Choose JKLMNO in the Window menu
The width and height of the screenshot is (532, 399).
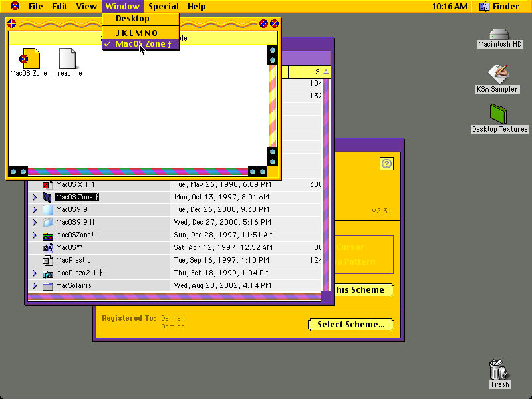(x=140, y=33)
